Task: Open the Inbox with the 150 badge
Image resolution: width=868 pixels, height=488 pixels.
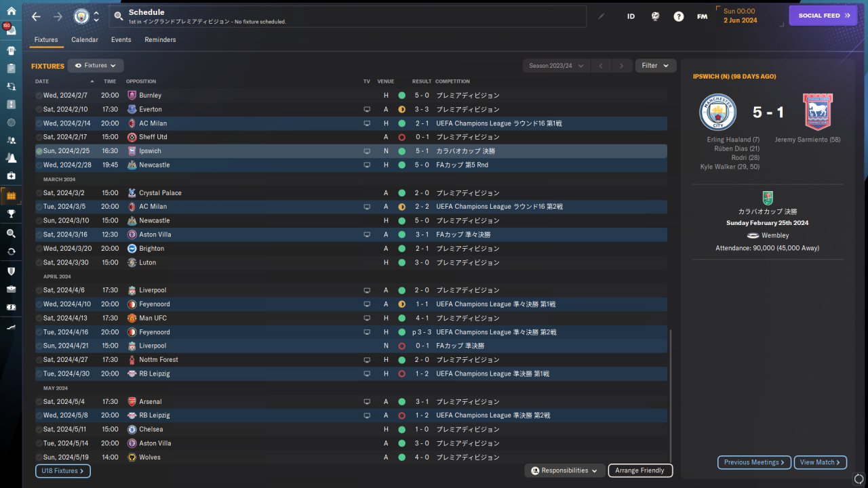Action: point(11,30)
